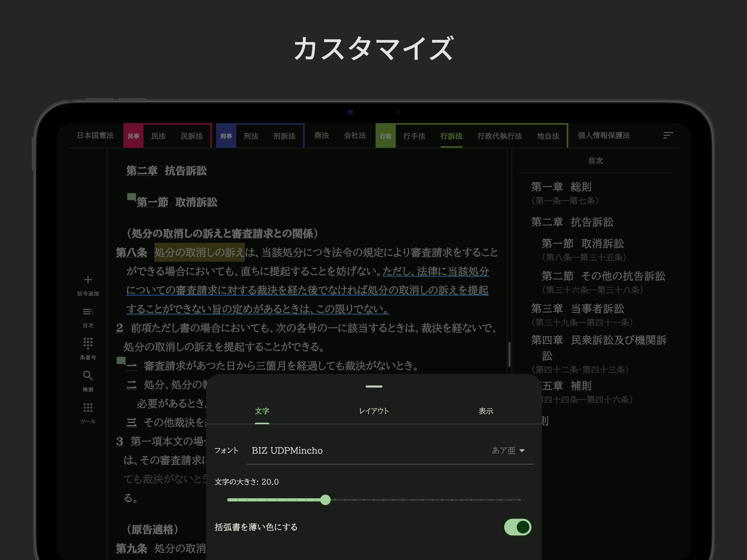Open the 日本国憲法 tab
The height and width of the screenshot is (560, 747).
[x=95, y=135]
